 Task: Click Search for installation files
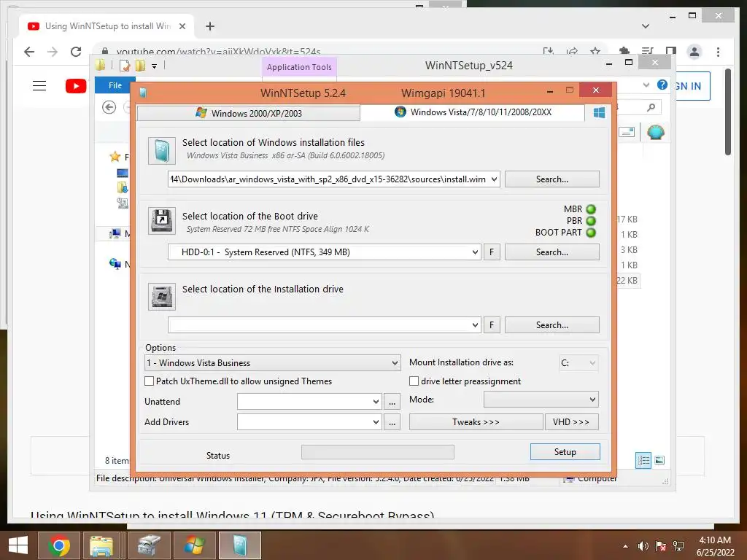551,179
